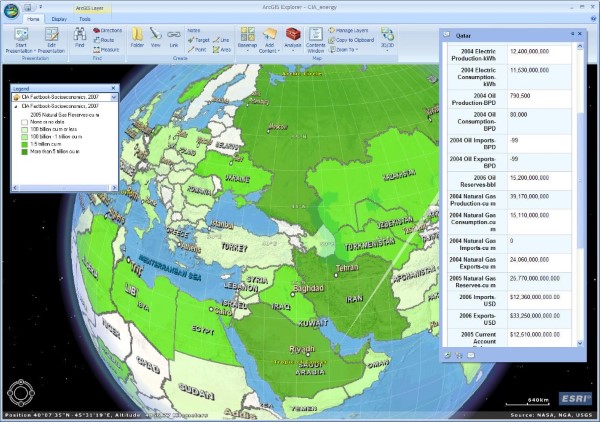600x422 pixels.
Task: Select the Target note tool
Action: click(199, 40)
